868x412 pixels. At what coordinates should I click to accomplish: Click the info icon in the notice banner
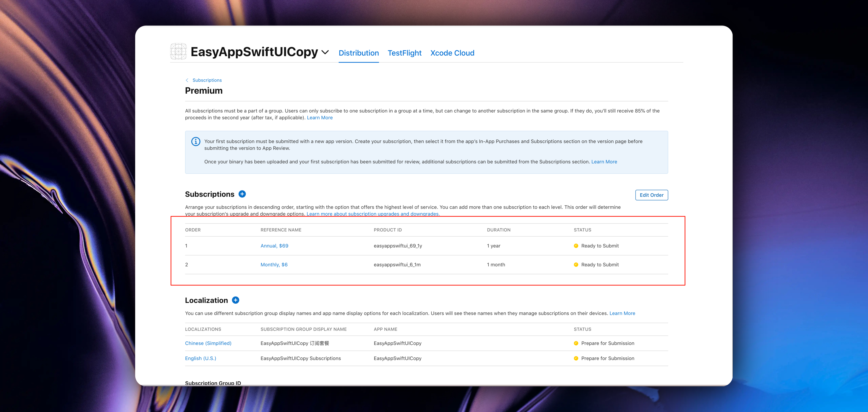pos(196,142)
